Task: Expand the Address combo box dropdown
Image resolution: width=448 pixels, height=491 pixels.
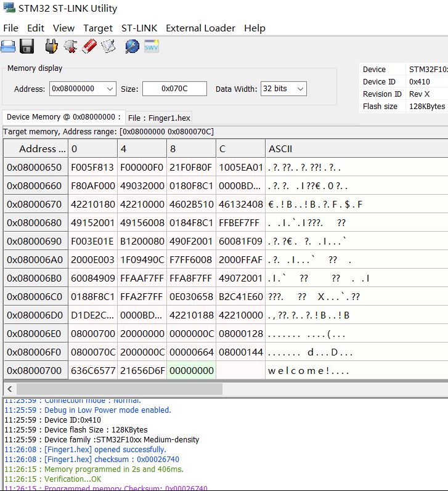Action: (110, 89)
